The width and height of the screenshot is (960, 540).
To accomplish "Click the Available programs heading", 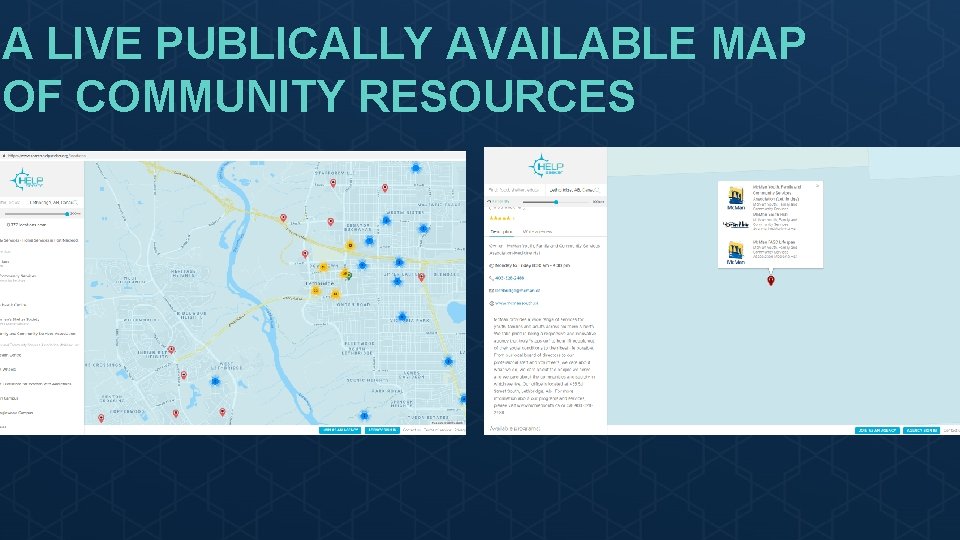I will pos(515,429).
